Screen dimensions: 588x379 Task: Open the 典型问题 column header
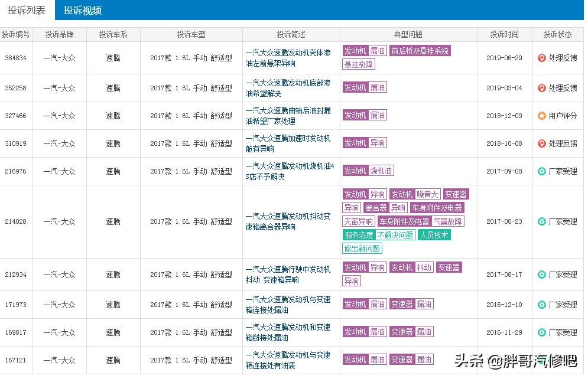[x=408, y=34]
